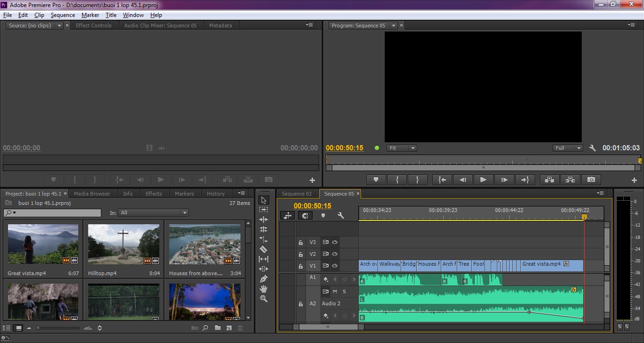This screenshot has height=343, width=644.
Task: Open the Timeline panel flyout menu
Action: (600, 193)
